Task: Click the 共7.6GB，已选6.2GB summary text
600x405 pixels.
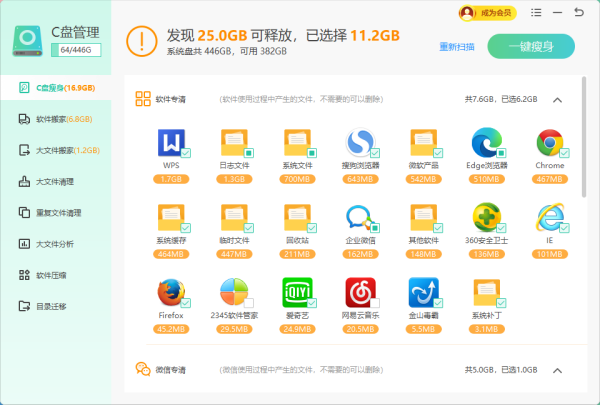Action: pos(501,99)
